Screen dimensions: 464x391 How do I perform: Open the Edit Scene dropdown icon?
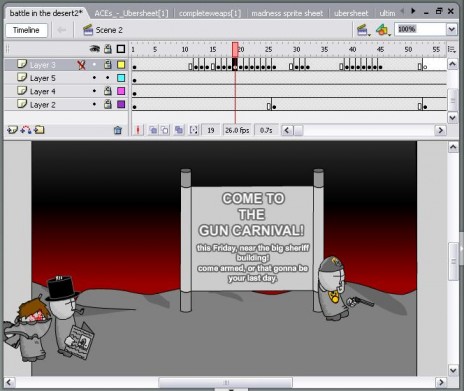(362, 30)
